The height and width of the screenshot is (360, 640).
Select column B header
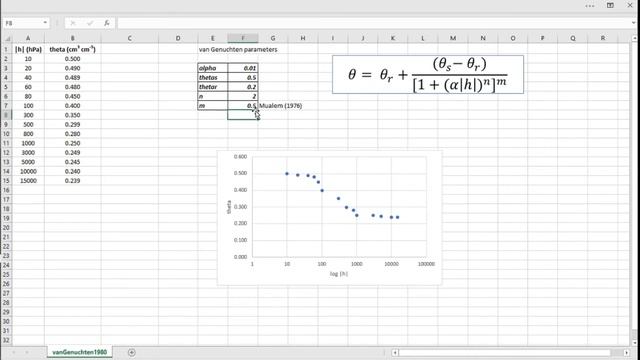point(73,38)
